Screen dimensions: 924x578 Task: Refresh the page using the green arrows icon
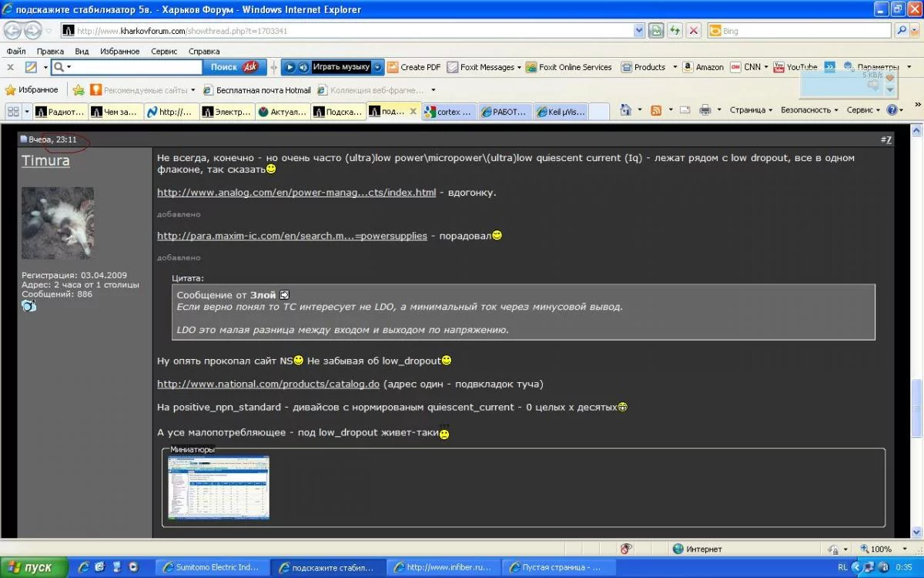pyautogui.click(x=675, y=31)
